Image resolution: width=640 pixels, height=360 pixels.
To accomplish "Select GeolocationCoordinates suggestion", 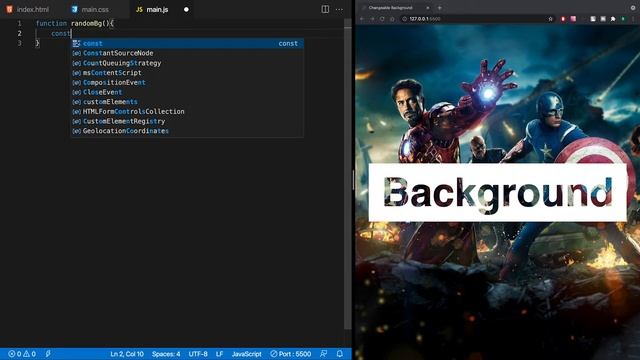I will (187, 131).
